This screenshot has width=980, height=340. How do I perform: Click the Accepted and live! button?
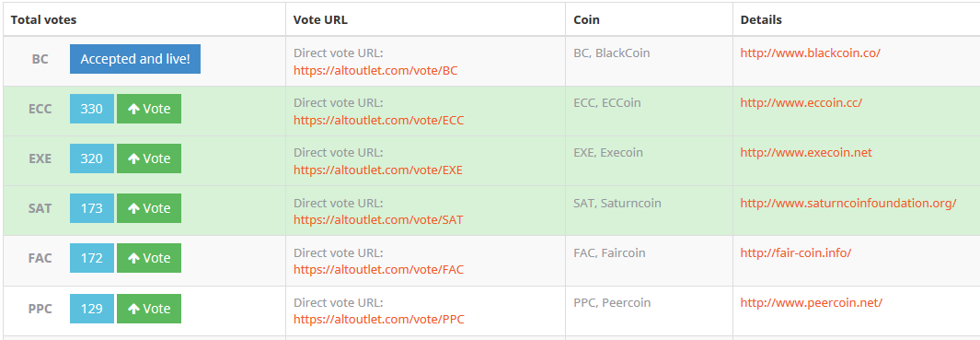coord(135,59)
